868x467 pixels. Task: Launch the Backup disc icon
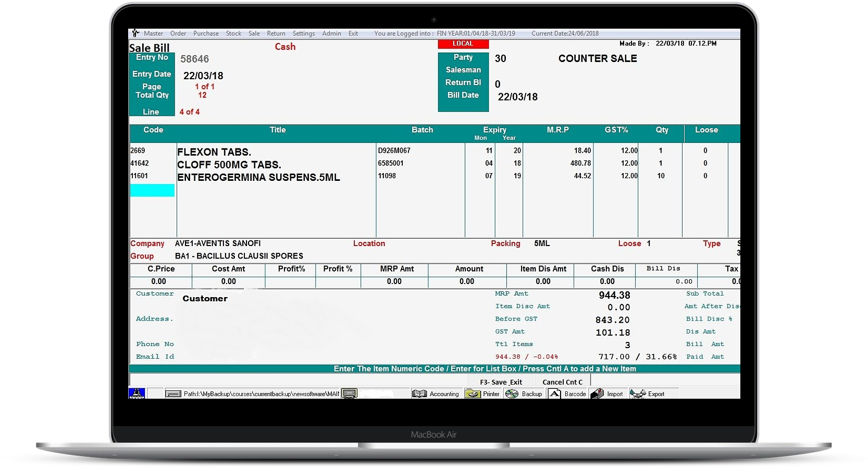512,394
